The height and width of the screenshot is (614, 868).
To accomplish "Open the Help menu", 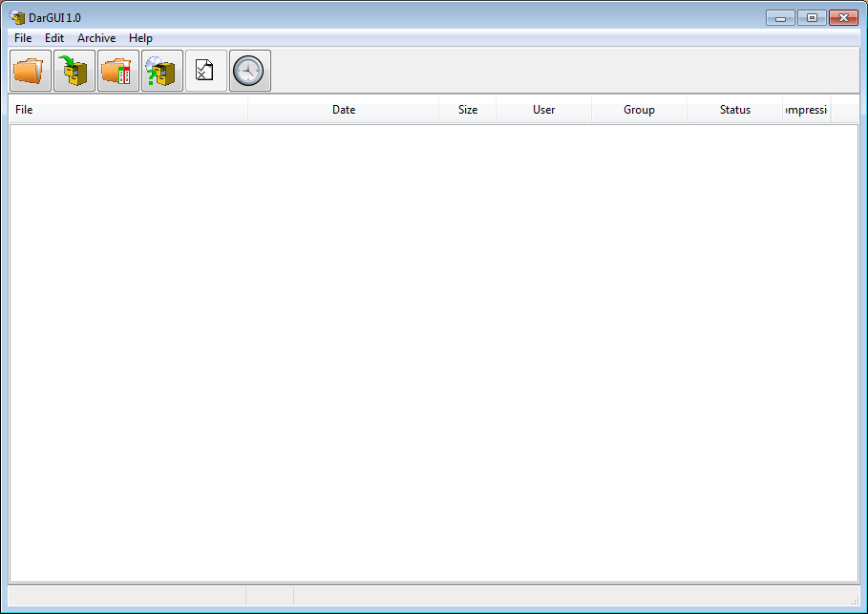I will [140, 37].
